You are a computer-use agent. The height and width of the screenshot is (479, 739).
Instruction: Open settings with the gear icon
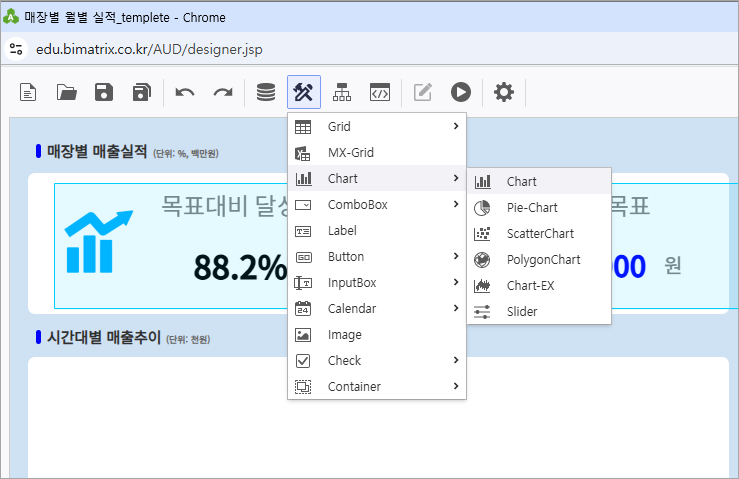504,93
